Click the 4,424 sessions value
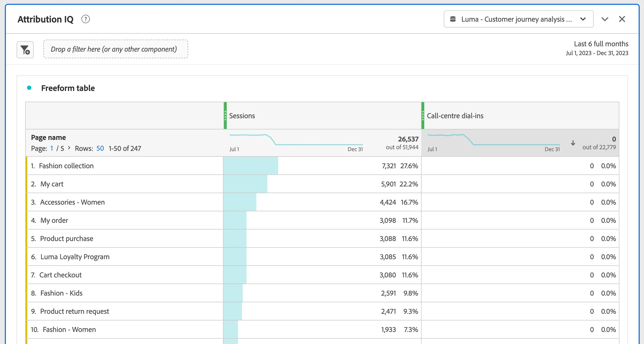The width and height of the screenshot is (644, 344). point(388,202)
